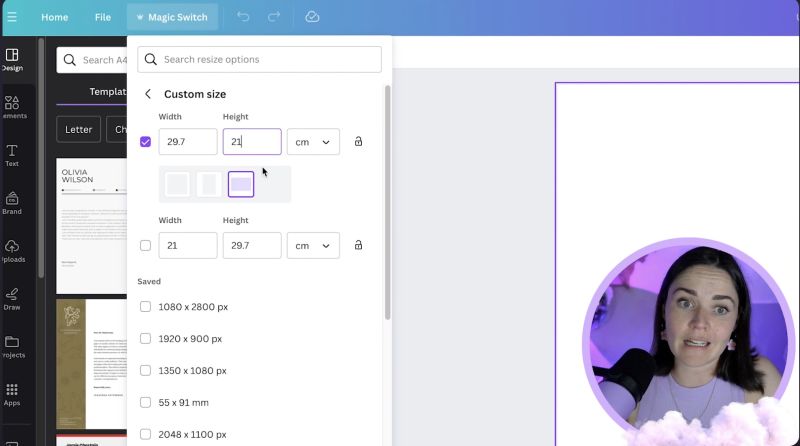This screenshot has width=800, height=446.
Task: Edit the second Width field showing 21
Action: click(x=188, y=245)
